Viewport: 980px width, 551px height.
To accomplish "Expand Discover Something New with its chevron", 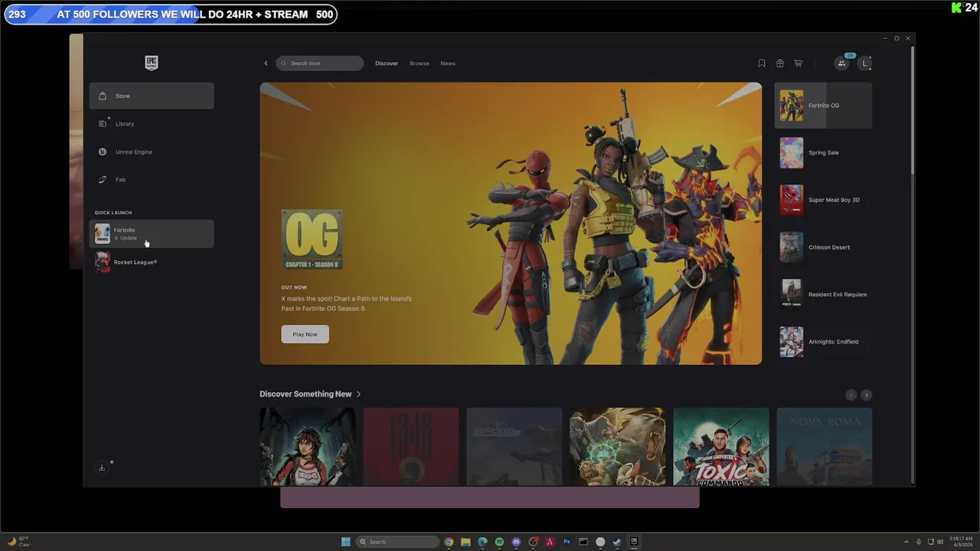I will (x=358, y=394).
